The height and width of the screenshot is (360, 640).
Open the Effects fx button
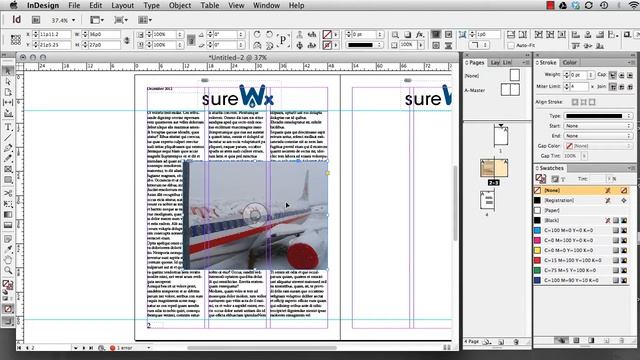tap(420, 35)
